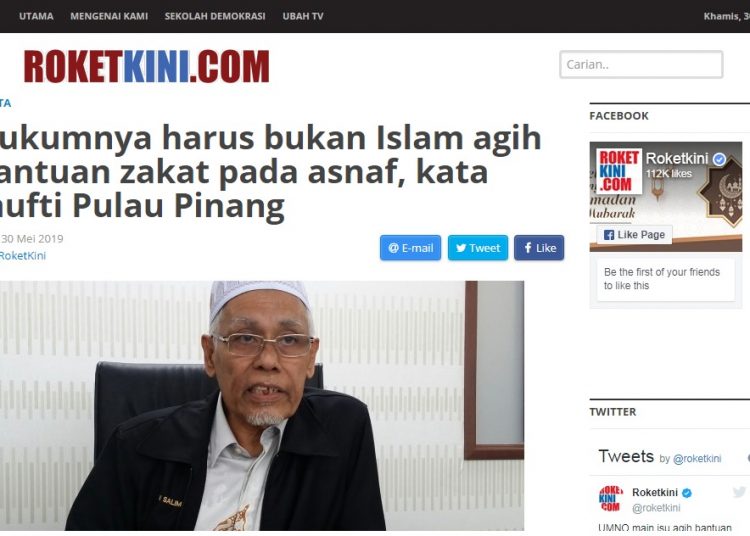This screenshot has width=750, height=536.
Task: Click Roketkini Twitter avatar icon
Action: [x=611, y=498]
